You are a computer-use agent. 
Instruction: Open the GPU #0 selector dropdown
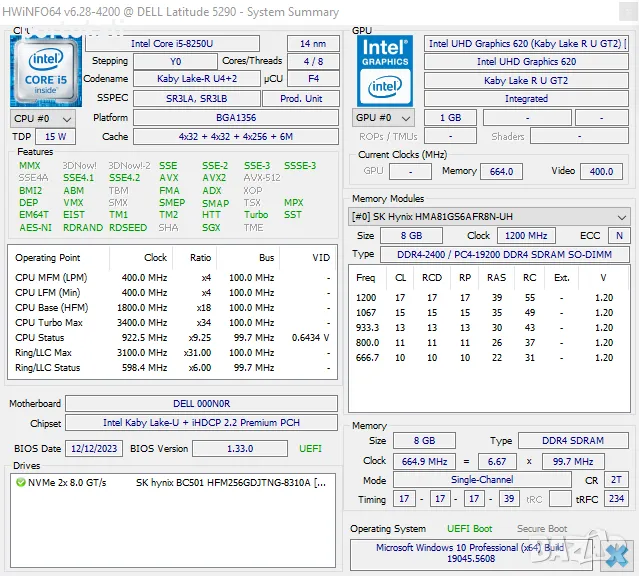(x=385, y=118)
